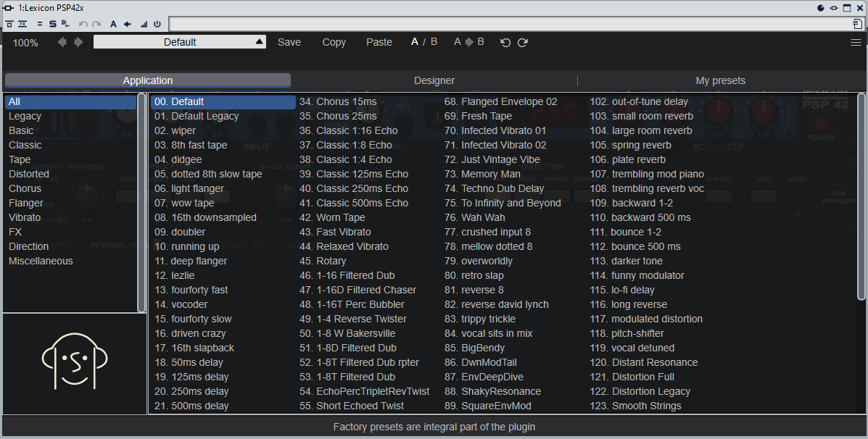Click the letter A icon in host toolbar
Viewport: 868px width, 439px height.
(x=113, y=24)
